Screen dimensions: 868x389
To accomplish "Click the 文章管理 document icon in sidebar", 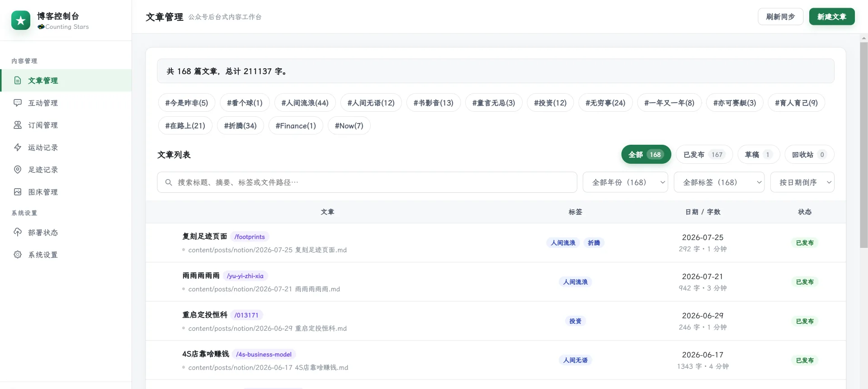I will coord(18,81).
